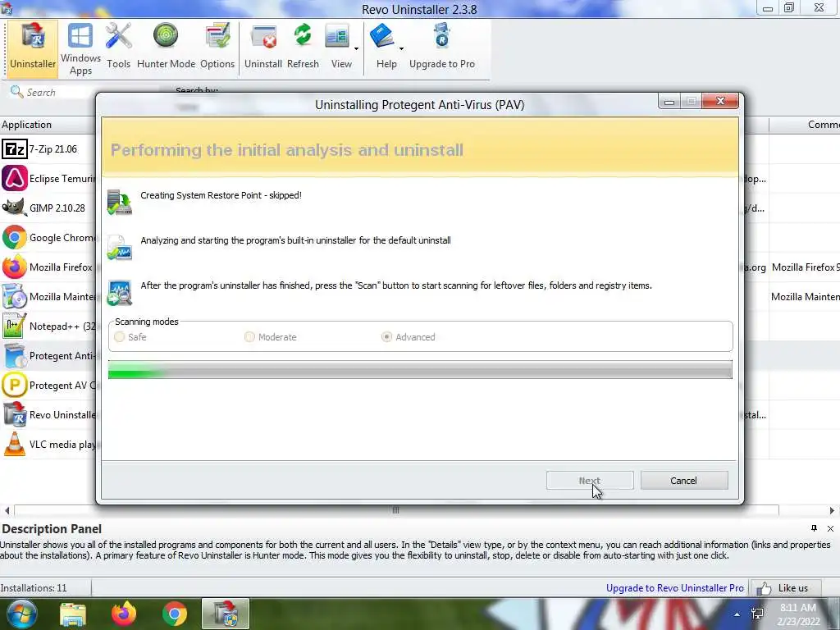Select the Eclipse Temurin application icon

click(x=15, y=178)
